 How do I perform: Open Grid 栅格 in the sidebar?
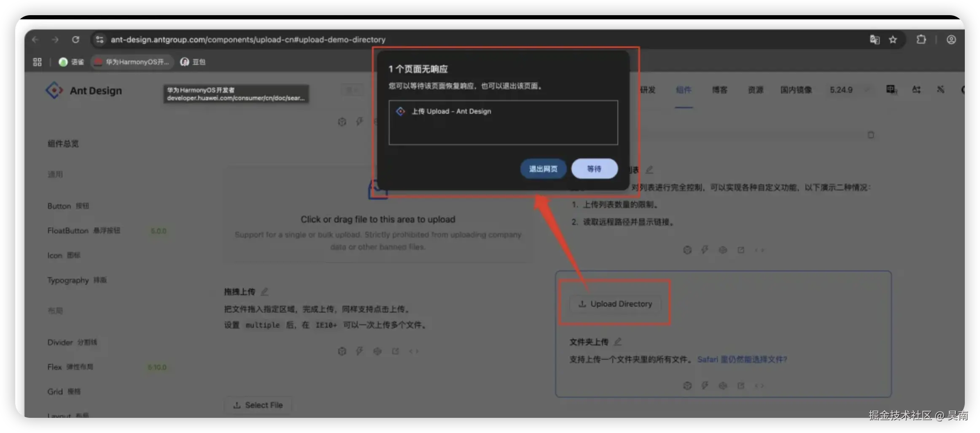click(64, 392)
